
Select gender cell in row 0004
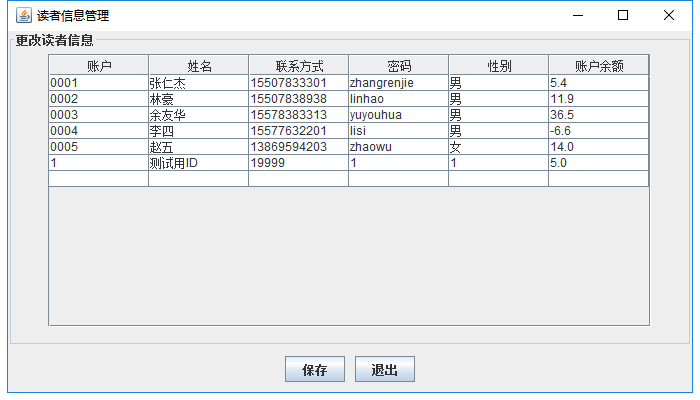[x=499, y=131]
